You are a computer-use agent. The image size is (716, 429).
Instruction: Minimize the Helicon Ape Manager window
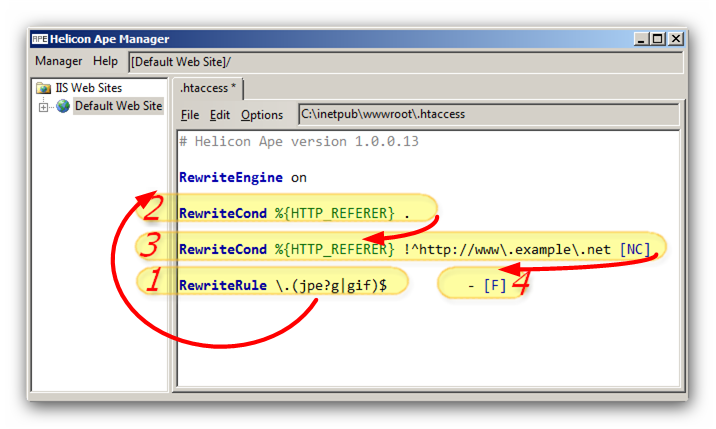pyautogui.click(x=640, y=39)
